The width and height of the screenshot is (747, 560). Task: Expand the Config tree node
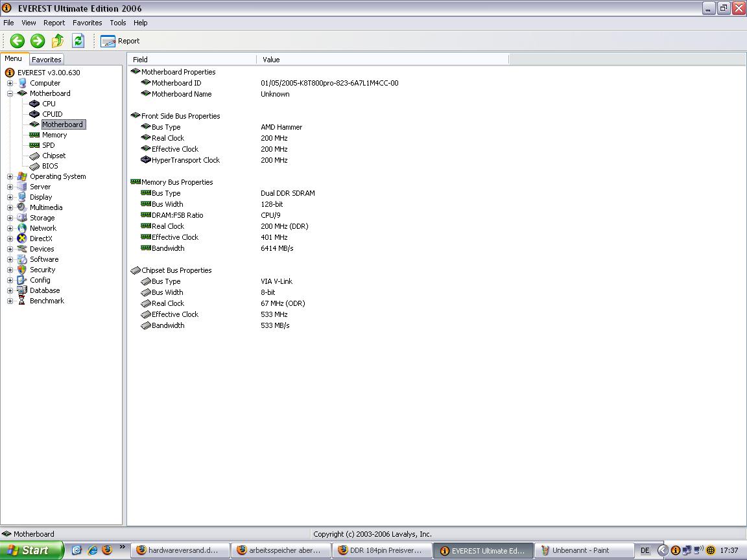pyautogui.click(x=10, y=281)
